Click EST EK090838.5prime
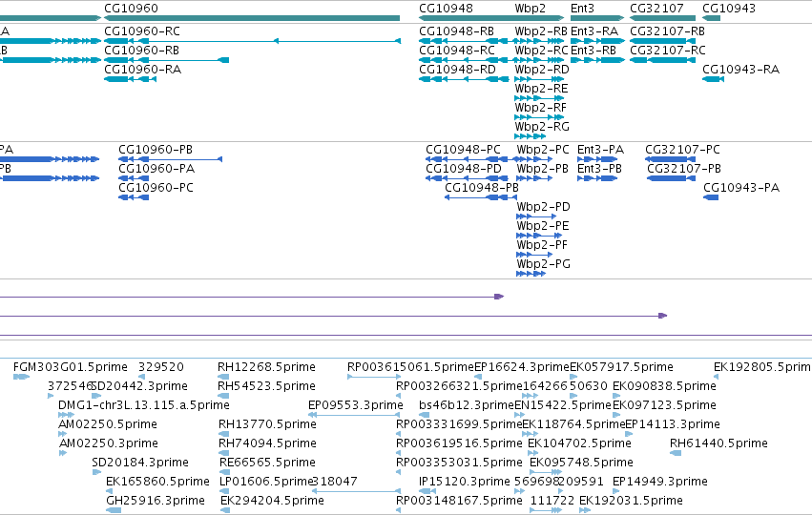Viewport: 812px width, 515px height. click(x=616, y=396)
